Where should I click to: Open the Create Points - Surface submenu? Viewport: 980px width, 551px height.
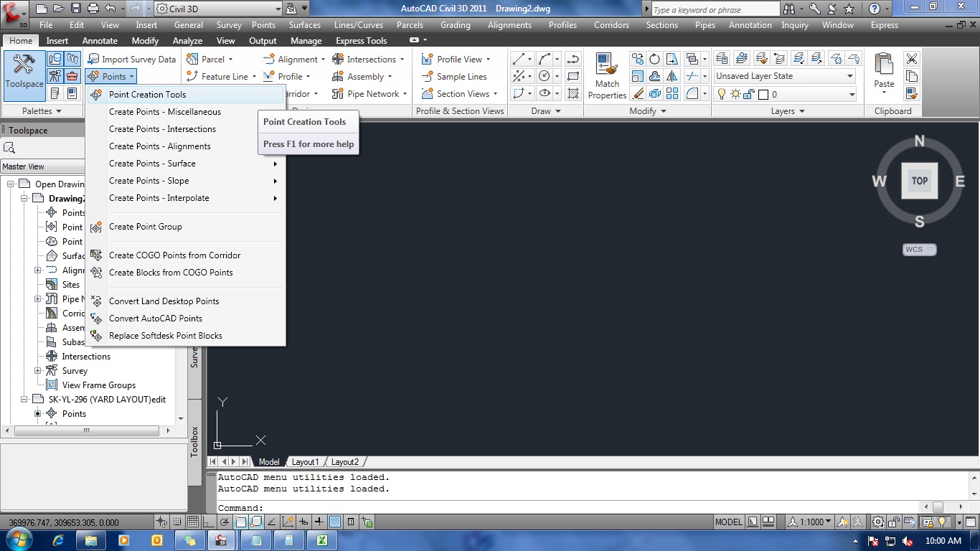pos(186,164)
